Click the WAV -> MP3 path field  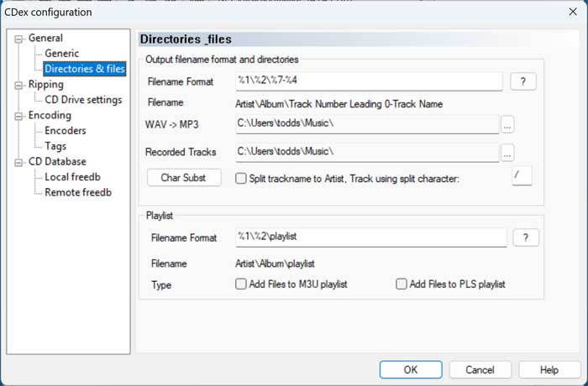click(368, 124)
